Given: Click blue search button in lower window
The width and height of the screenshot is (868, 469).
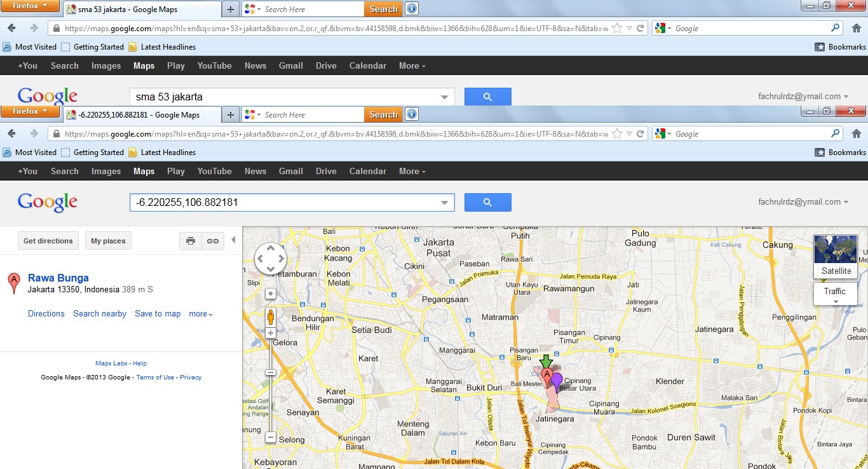Looking at the screenshot, I should pyautogui.click(x=488, y=203).
